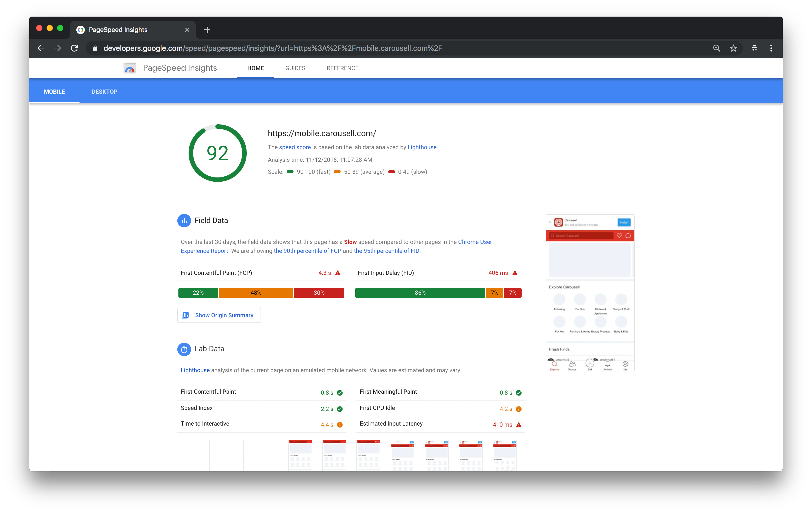Image resolution: width=812 pixels, height=513 pixels.
Task: Click the First Contentful Paint (FCP) label
Action: 217,273
